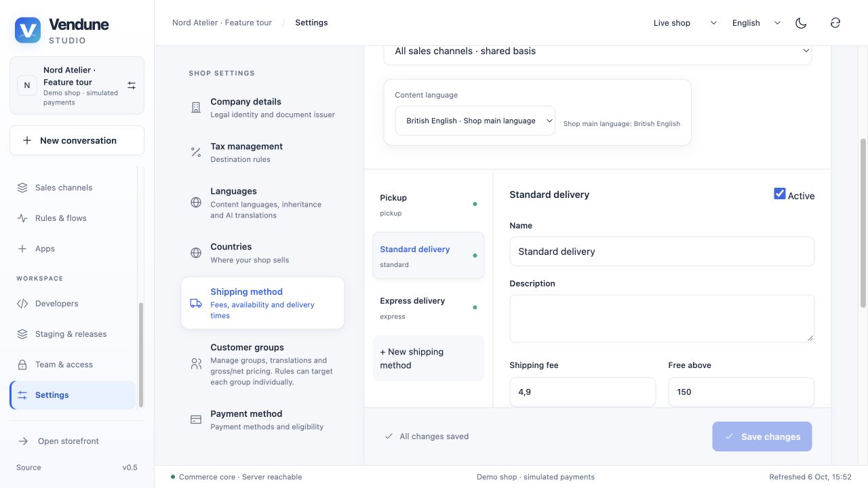Image resolution: width=868 pixels, height=488 pixels.
Task: Click the Description text area
Action: (x=662, y=319)
